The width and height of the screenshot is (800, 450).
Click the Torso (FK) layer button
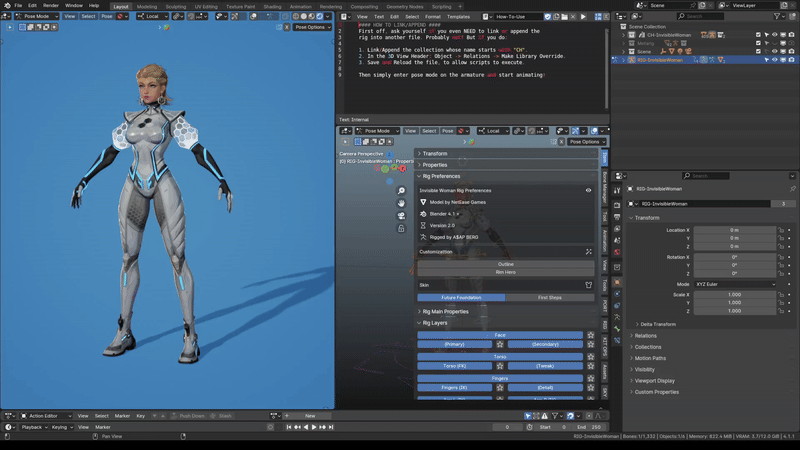tap(455, 366)
